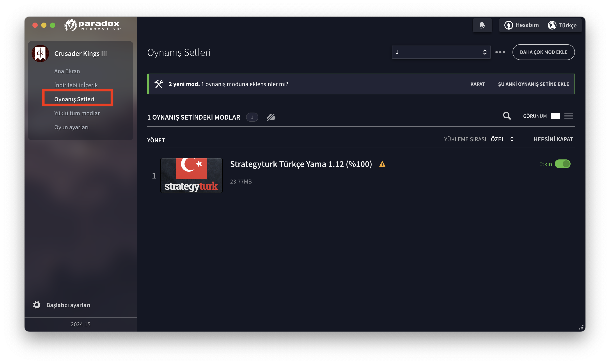This screenshot has height=364, width=610.
Task: Click DAHA ÇOK MOD EKLE button
Action: (x=543, y=52)
